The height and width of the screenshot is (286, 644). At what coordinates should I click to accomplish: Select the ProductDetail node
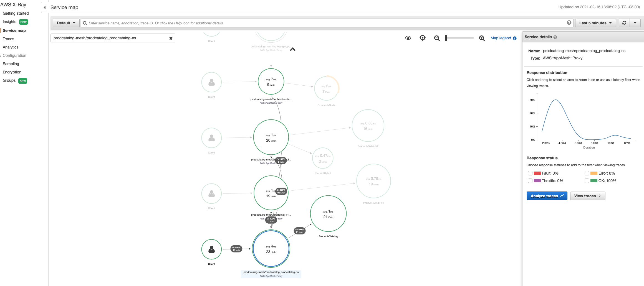point(323,158)
